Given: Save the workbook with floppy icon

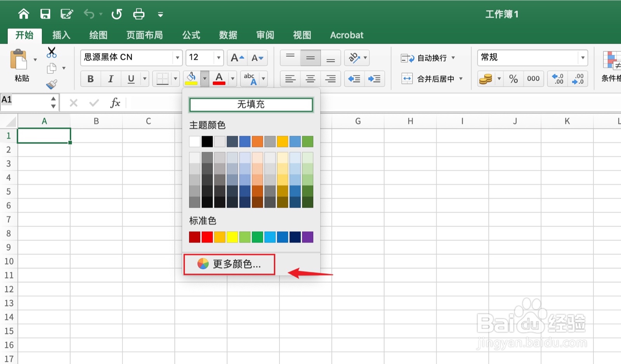Looking at the screenshot, I should tap(45, 14).
